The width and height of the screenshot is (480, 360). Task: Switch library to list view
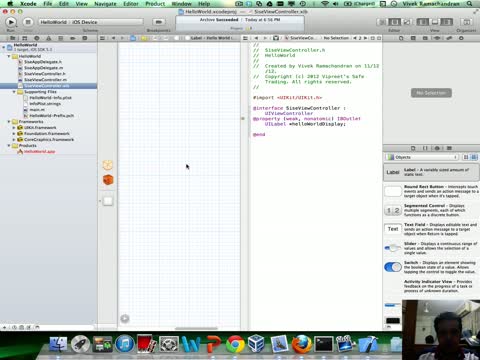[474, 157]
